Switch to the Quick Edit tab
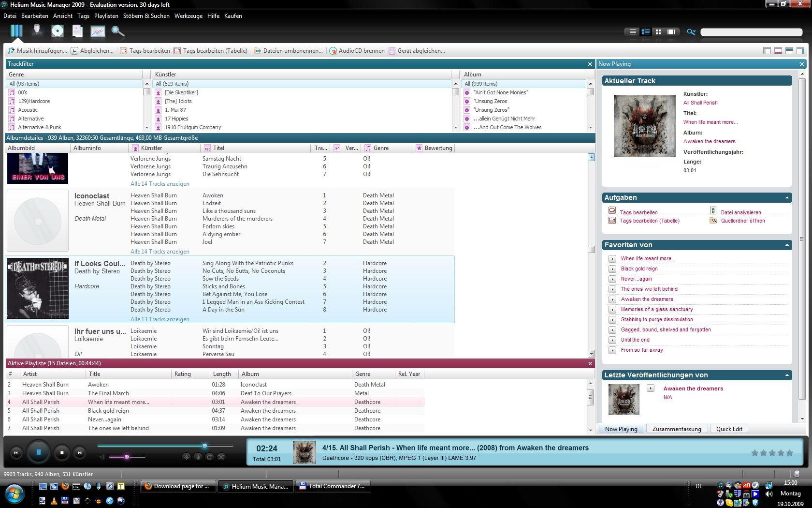This screenshot has height=508, width=812. click(729, 429)
